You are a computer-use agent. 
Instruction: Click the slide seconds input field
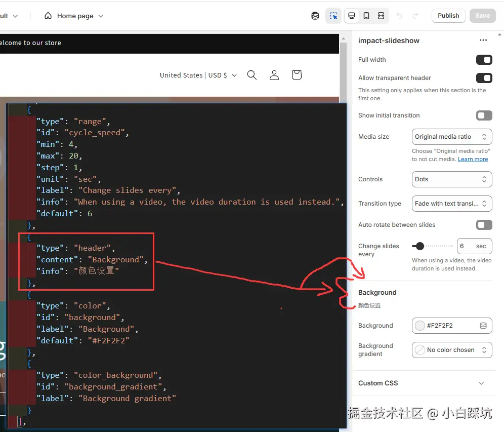[474, 247]
